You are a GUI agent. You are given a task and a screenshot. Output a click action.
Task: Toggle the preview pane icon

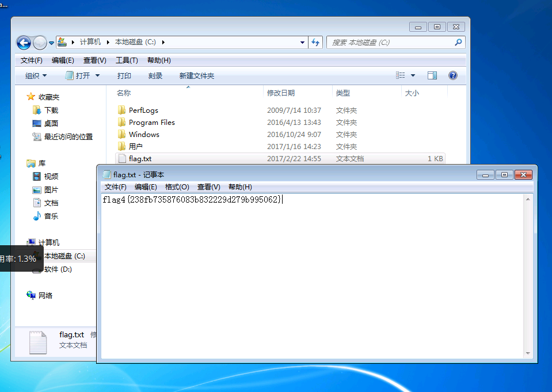coord(432,75)
